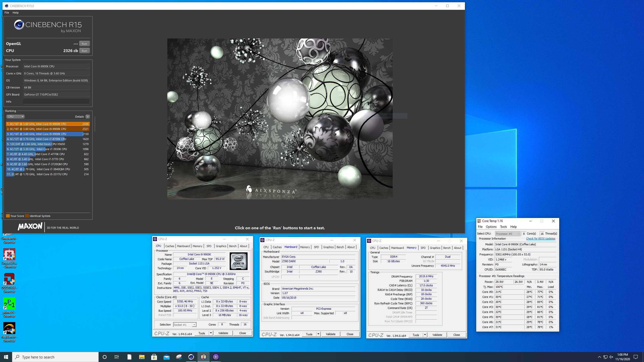Select ranking entry i7-4770K CPU
This screenshot has height=362, width=644.
coord(48,154)
